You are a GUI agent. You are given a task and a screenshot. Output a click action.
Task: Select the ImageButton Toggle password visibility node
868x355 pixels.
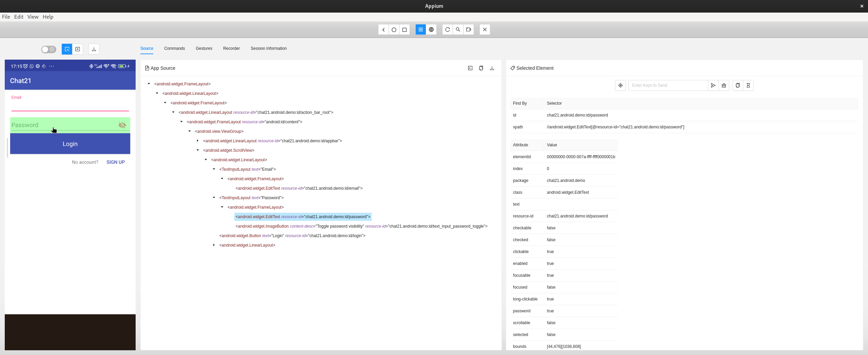tap(361, 226)
